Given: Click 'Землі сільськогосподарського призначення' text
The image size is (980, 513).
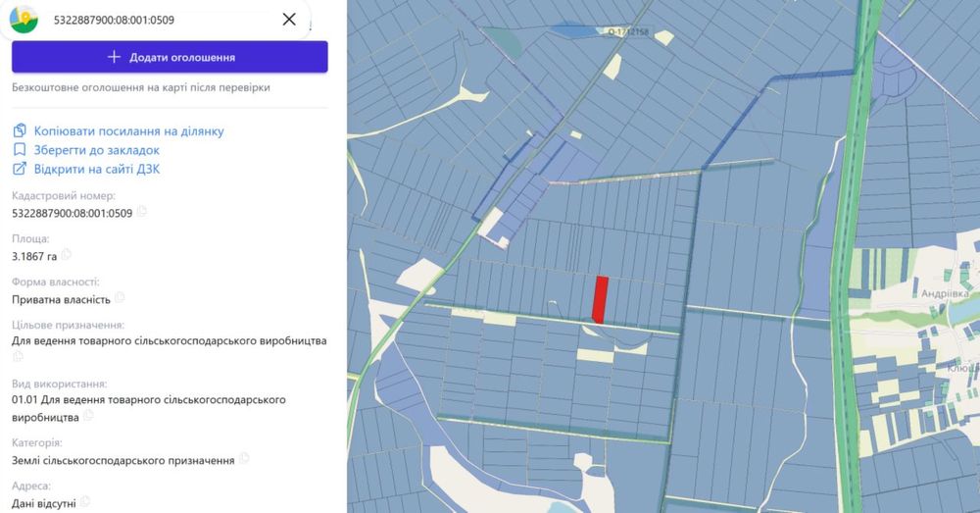Looking at the screenshot, I should pyautogui.click(x=123, y=460).
